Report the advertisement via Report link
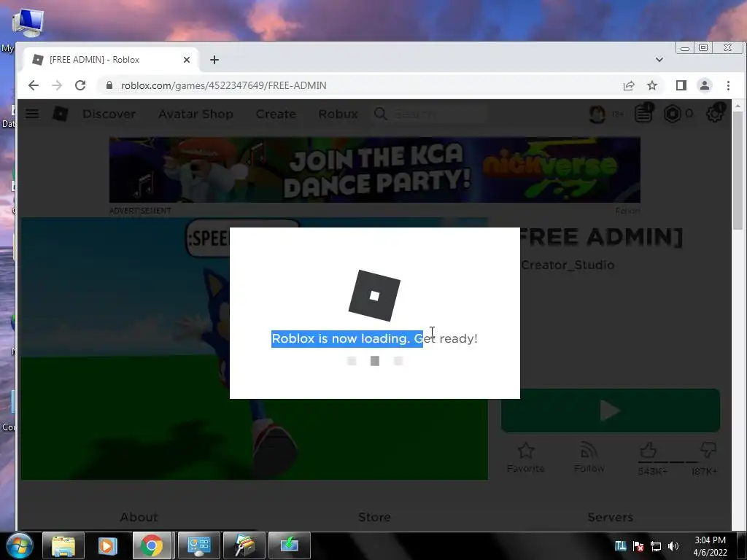This screenshot has height=560, width=747. [627, 211]
